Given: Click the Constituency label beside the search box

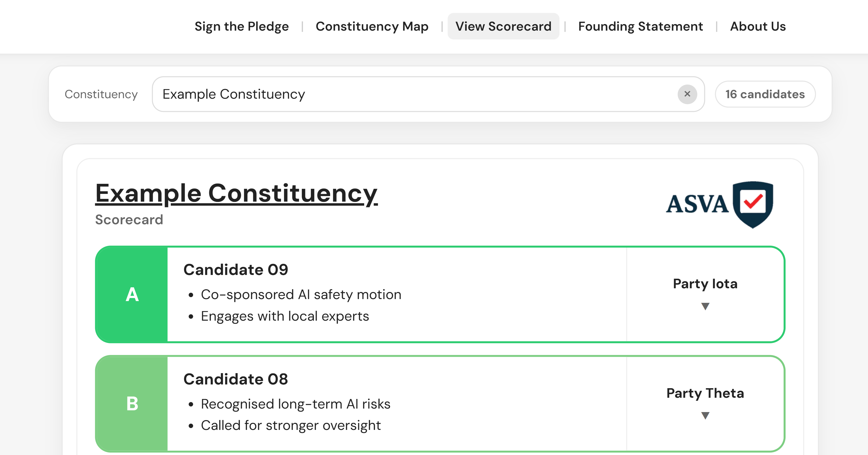Looking at the screenshot, I should click(x=101, y=94).
